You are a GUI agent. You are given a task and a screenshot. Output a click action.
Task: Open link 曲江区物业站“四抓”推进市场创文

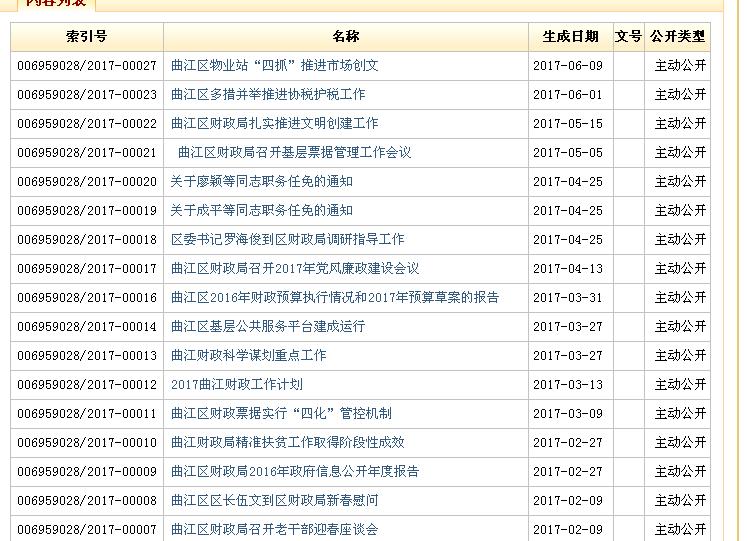(x=274, y=65)
